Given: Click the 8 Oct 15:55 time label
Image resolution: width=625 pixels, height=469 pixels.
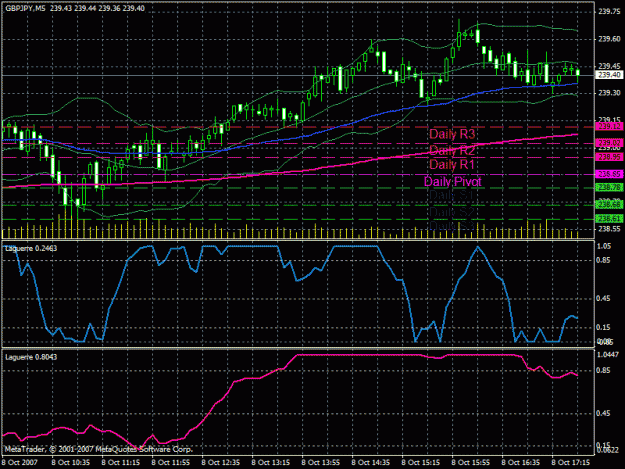Looking at the screenshot, I should pos(471,463).
